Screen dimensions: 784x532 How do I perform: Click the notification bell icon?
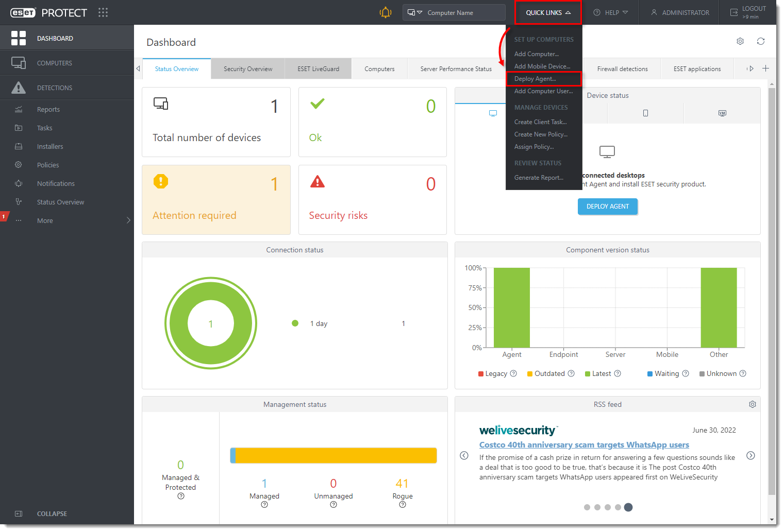pyautogui.click(x=386, y=12)
